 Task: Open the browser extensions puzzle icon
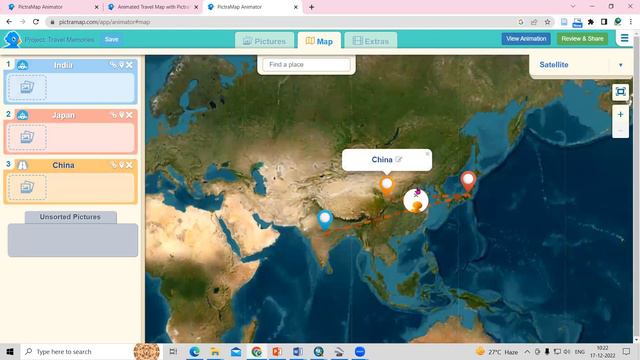[x=591, y=22]
